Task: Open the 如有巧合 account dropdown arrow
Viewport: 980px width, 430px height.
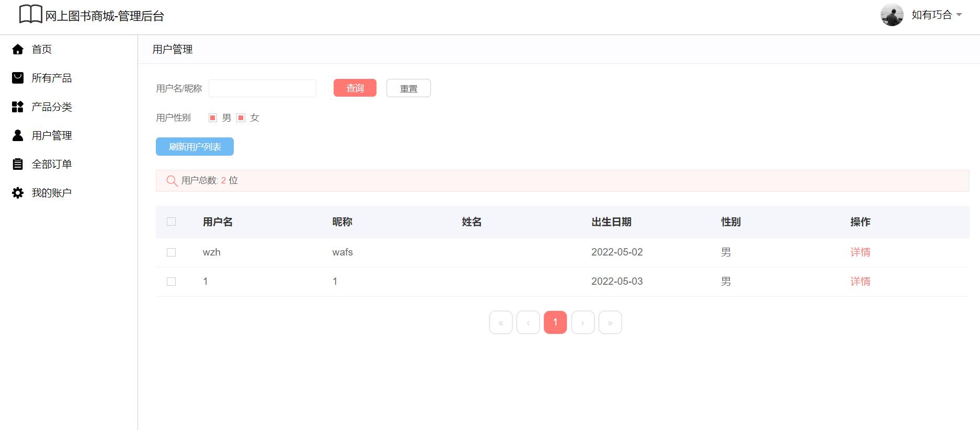Action: point(959,15)
